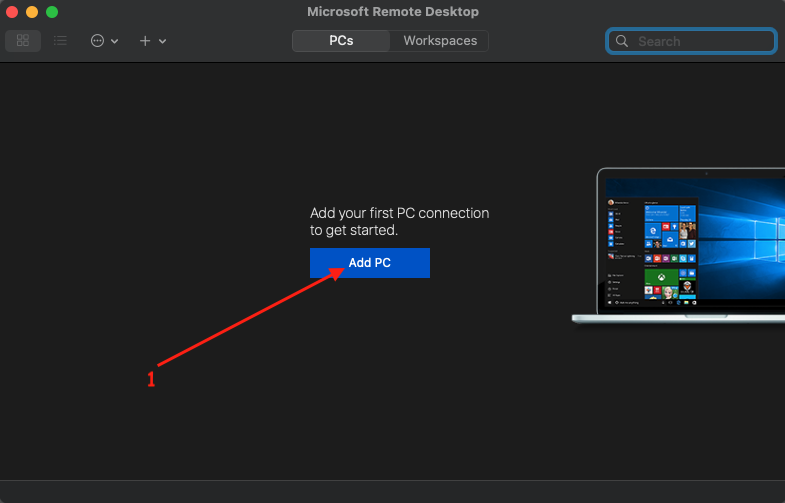Viewport: 785px width, 503px height.
Task: Close the Microsoft Remote Desktop window
Action: tap(12, 12)
